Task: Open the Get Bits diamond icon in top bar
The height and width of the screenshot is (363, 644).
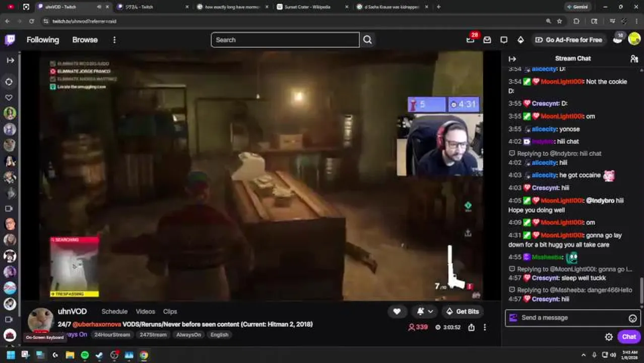Action: (521, 40)
